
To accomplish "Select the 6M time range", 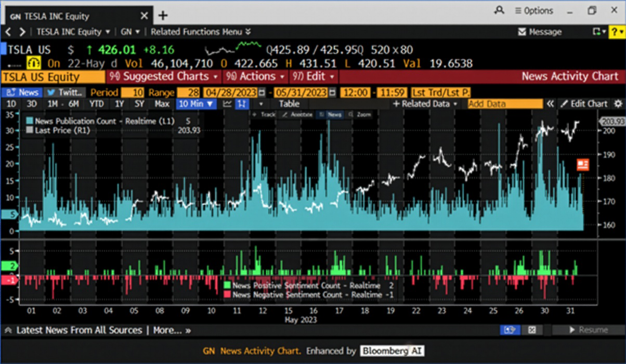I will (x=73, y=103).
